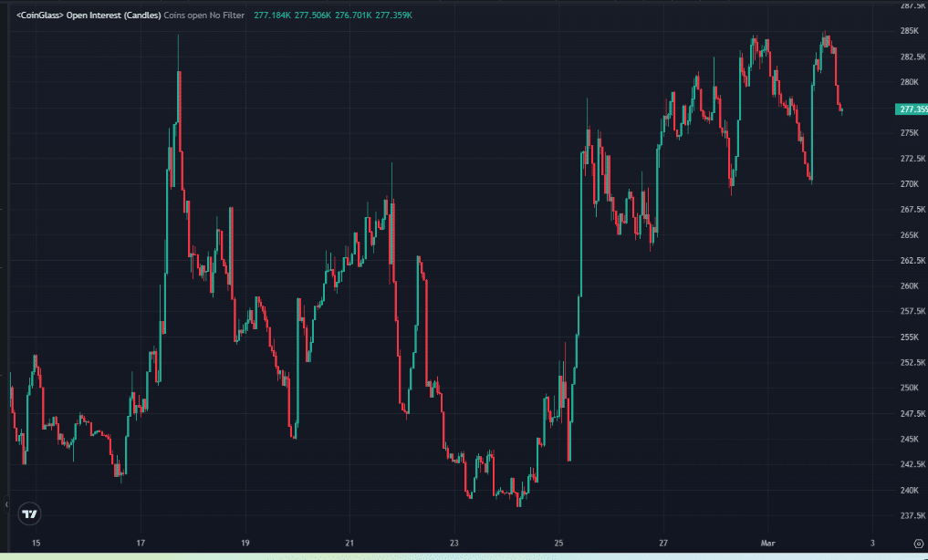The height and width of the screenshot is (560, 928).
Task: Click the 240K label on price axis
Action: (x=909, y=490)
